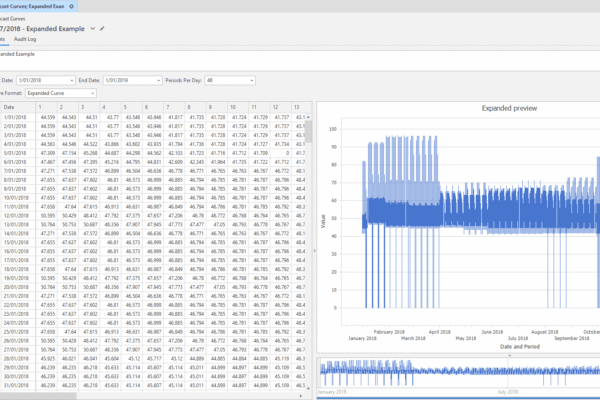The width and height of the screenshot is (600, 400).
Task: Click the April 2018 axis label on chart
Action: click(440, 332)
